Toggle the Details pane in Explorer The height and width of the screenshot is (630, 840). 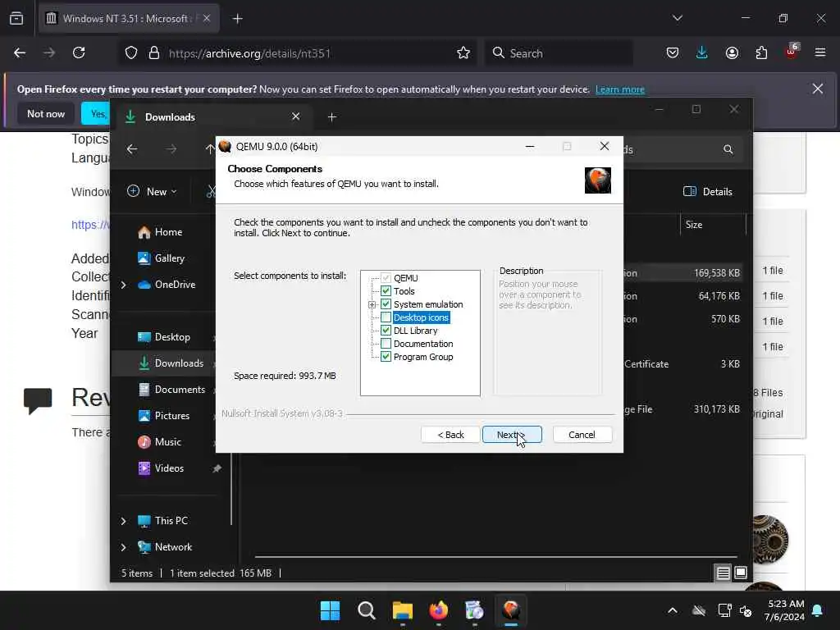(708, 191)
